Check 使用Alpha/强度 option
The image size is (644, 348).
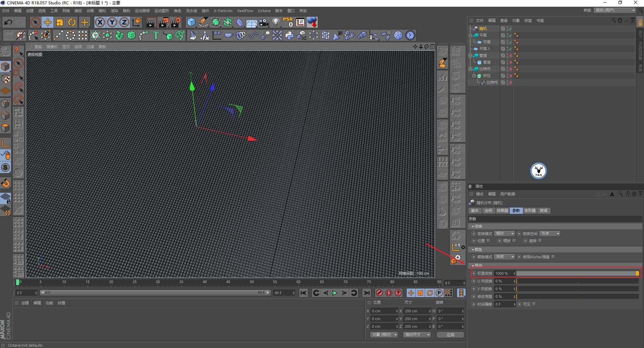coord(553,257)
